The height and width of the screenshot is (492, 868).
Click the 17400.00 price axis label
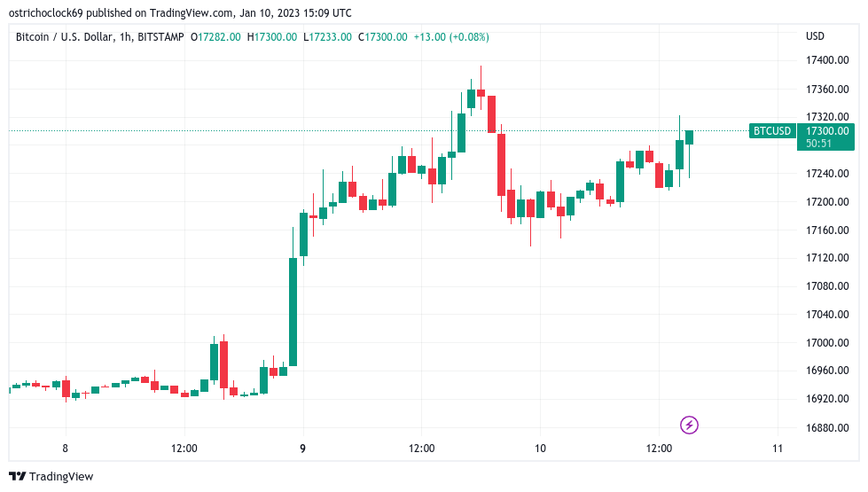(x=827, y=60)
